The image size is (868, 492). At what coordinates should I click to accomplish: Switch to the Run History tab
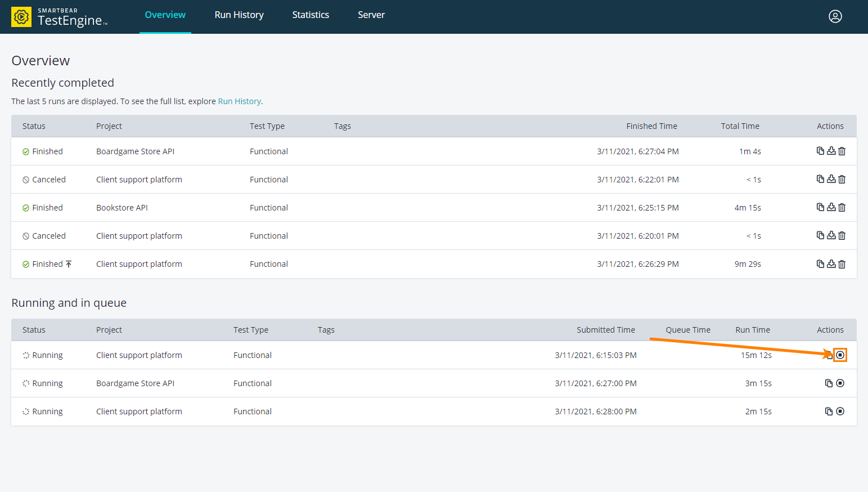(239, 15)
